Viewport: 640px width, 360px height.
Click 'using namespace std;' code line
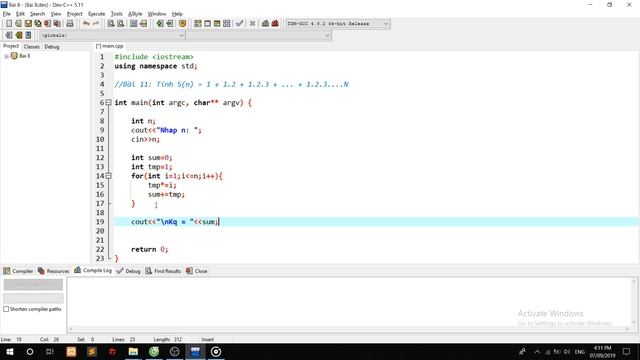pos(156,66)
